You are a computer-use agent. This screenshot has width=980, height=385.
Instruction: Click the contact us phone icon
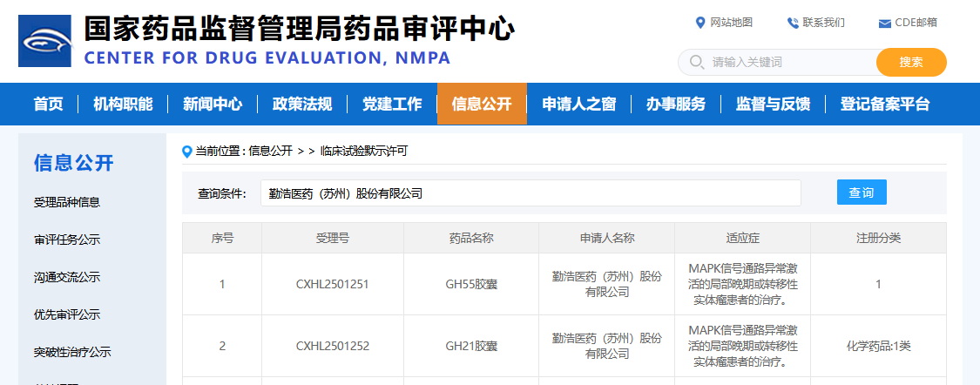(x=792, y=23)
